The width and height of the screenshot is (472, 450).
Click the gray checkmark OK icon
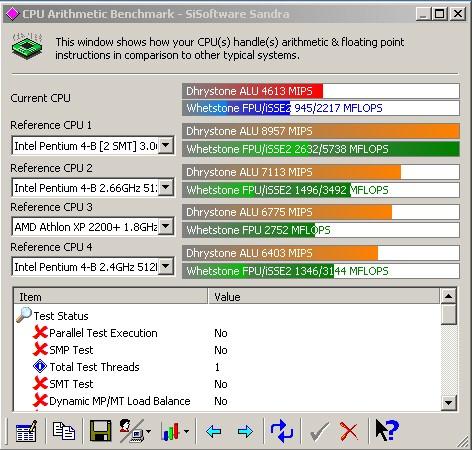click(x=320, y=432)
